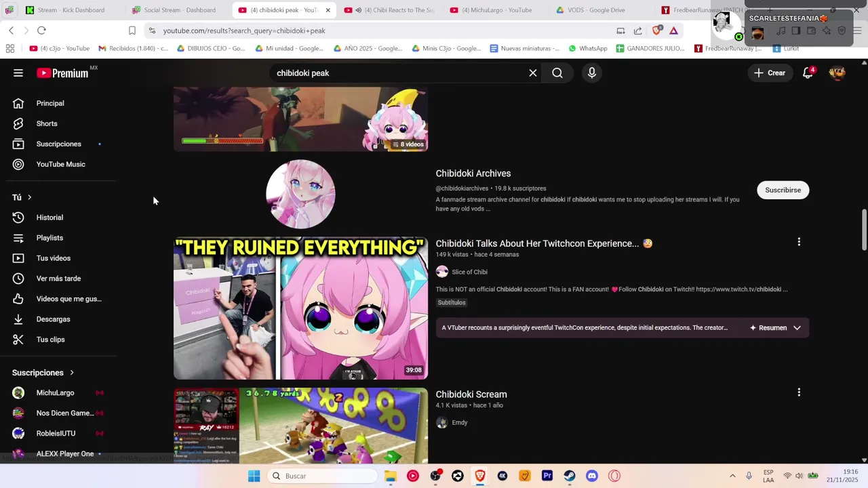Expand the Suscripciones section header

pyautogui.click(x=43, y=373)
